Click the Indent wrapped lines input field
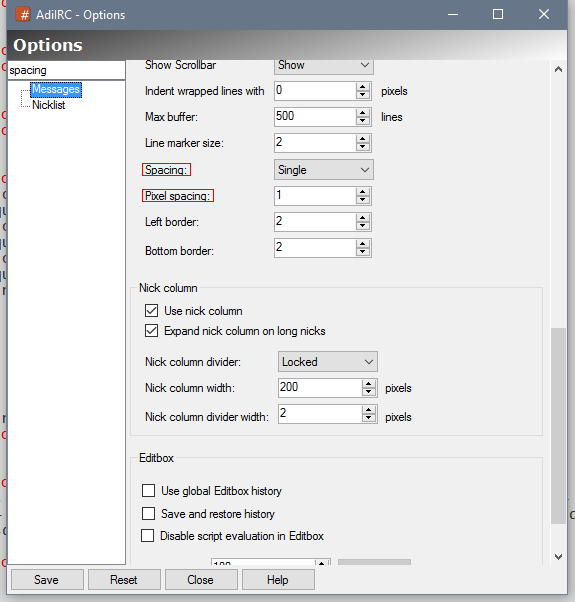The width and height of the screenshot is (575, 602). tap(315, 91)
